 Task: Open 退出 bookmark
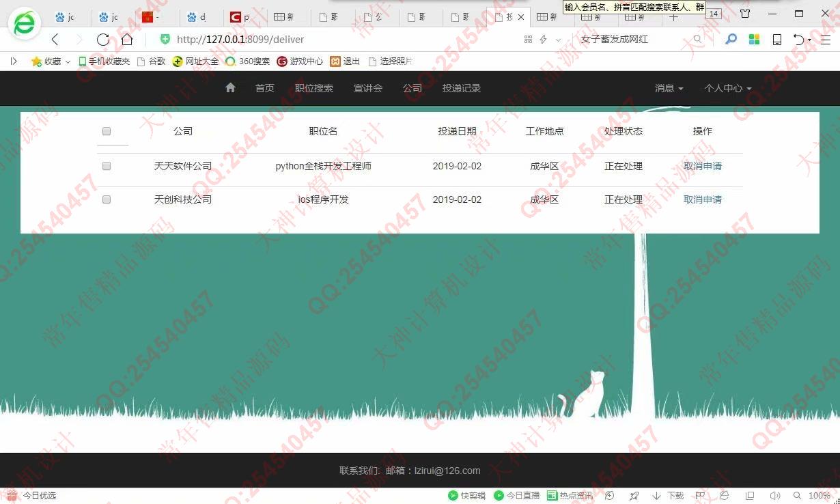[x=345, y=61]
